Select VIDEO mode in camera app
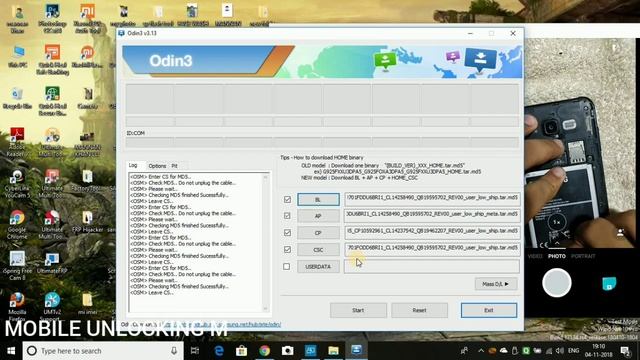Screen dimensions: 640x360 (x=535, y=256)
